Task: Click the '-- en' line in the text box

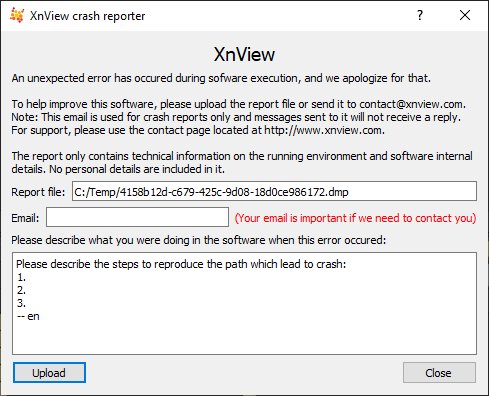Action: pyautogui.click(x=28, y=316)
